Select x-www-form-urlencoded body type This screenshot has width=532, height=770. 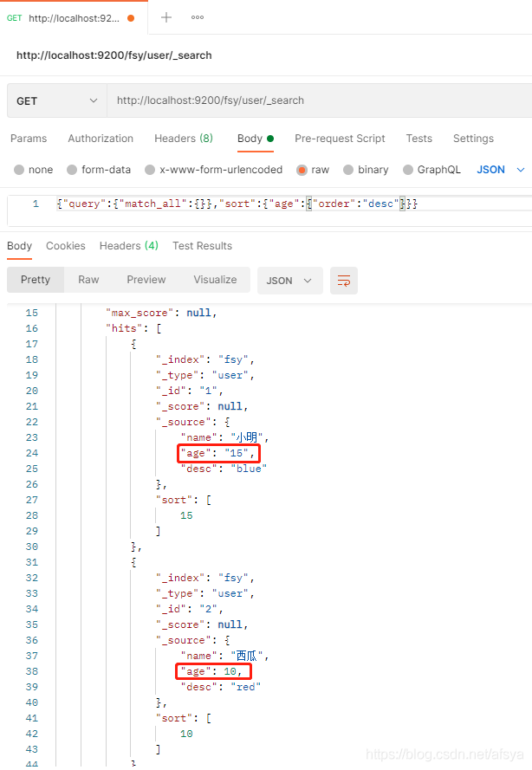150,170
